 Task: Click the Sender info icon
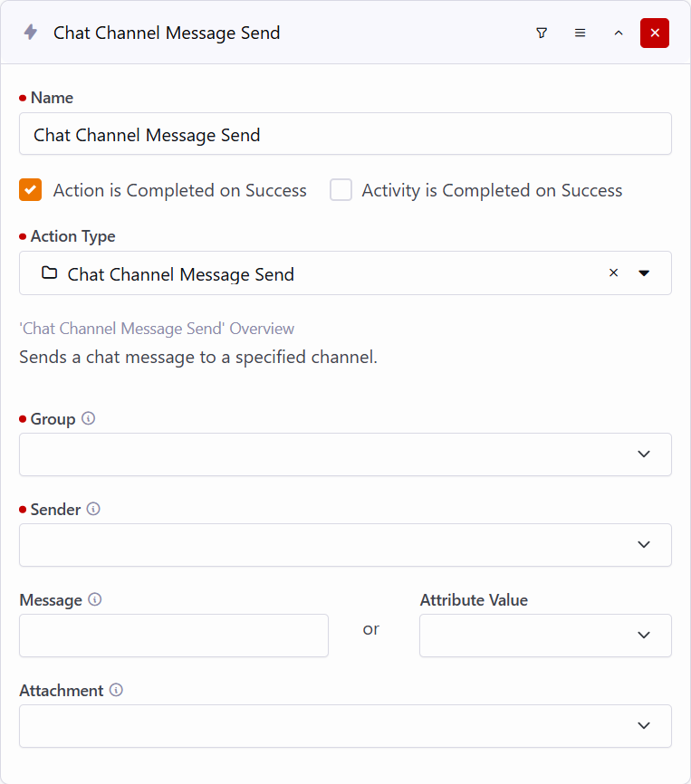coord(93,510)
